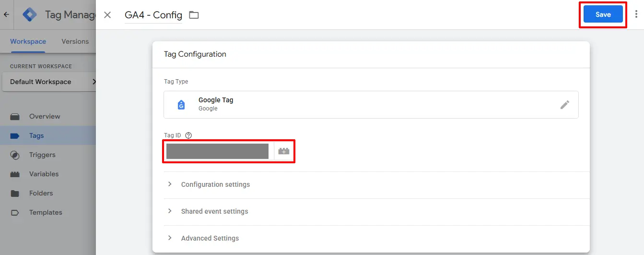The width and height of the screenshot is (644, 255).
Task: Click the Templates outline tag icon
Action: click(15, 212)
